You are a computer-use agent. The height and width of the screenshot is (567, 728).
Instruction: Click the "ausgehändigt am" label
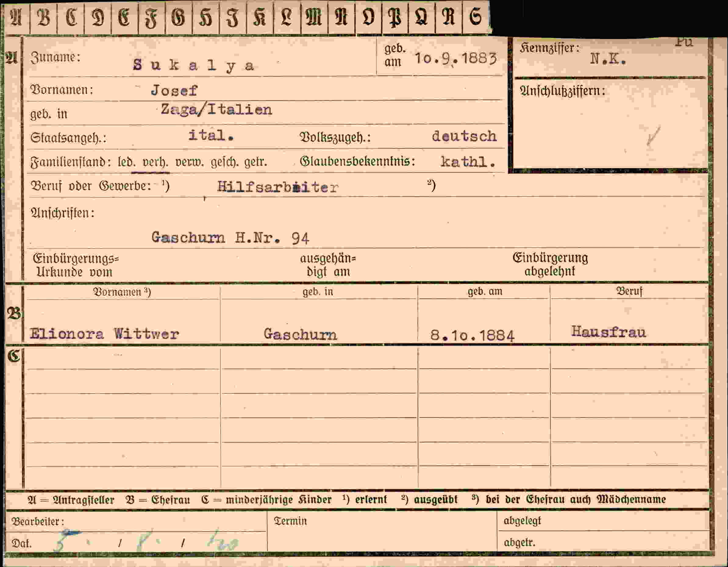click(328, 265)
